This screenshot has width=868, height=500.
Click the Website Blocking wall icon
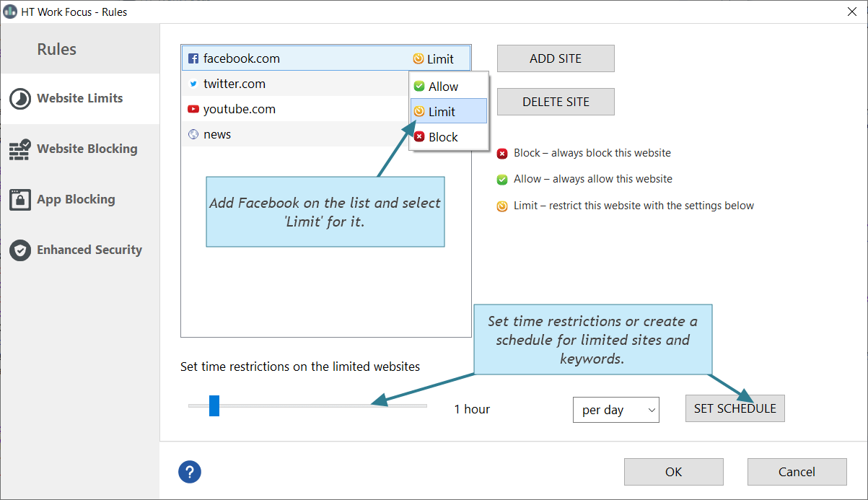(x=19, y=149)
